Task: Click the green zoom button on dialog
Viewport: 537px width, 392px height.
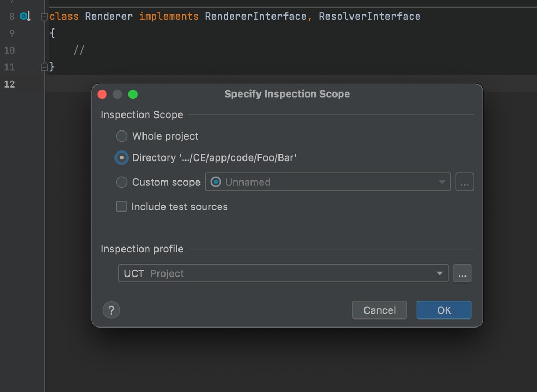Action: click(133, 95)
